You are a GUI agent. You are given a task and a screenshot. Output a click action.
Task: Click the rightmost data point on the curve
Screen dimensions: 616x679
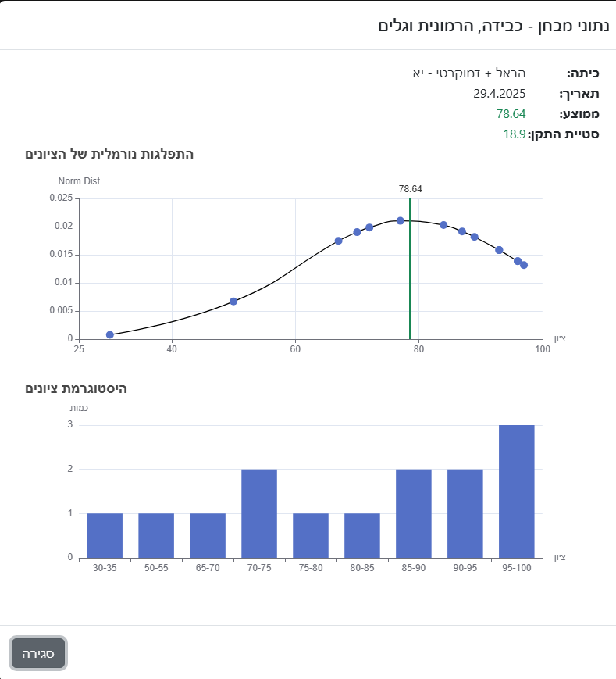pyautogui.click(x=524, y=265)
